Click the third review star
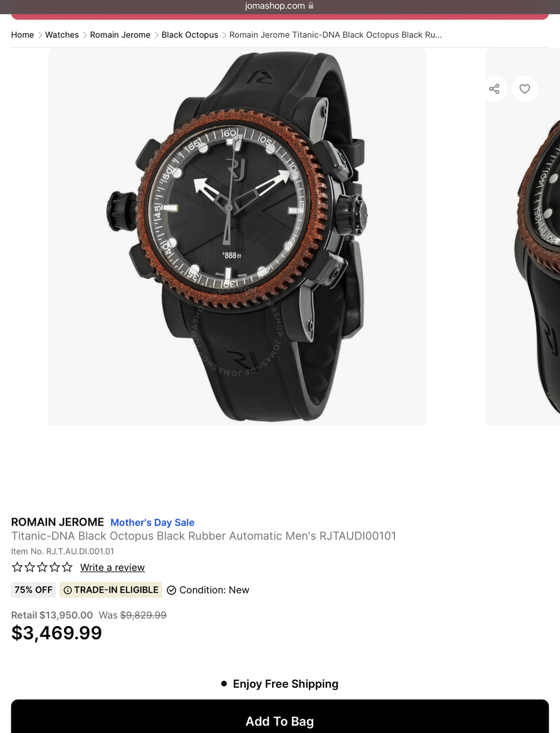This screenshot has height=733, width=560. tap(42, 567)
